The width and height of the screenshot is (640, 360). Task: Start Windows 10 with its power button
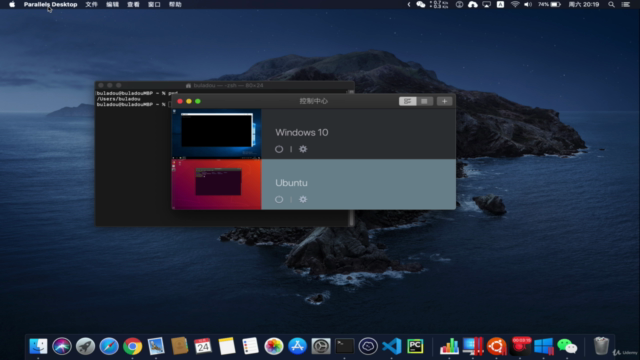pos(279,149)
